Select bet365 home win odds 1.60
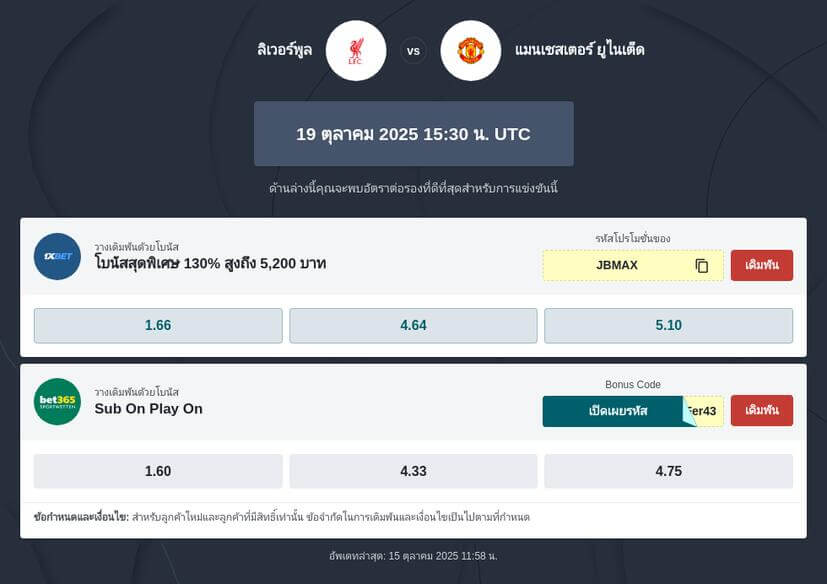This screenshot has width=827, height=584. tap(158, 471)
